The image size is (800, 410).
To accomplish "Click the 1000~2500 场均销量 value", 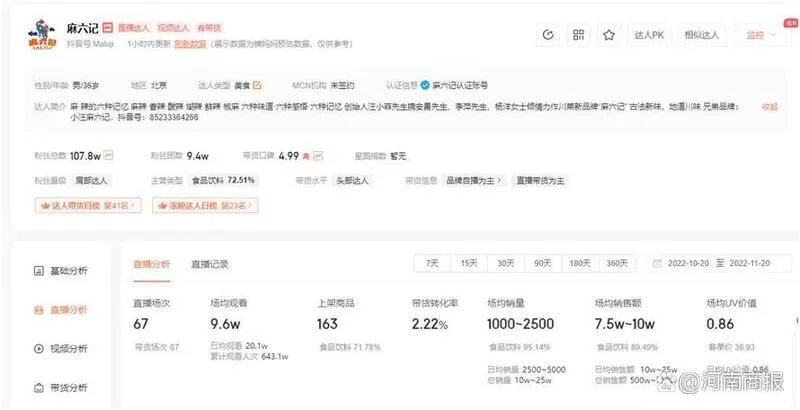I will [x=520, y=324].
